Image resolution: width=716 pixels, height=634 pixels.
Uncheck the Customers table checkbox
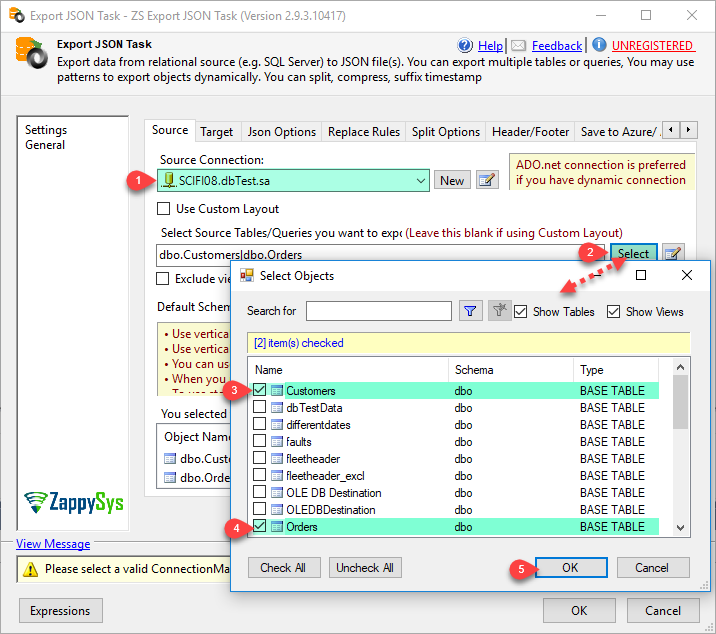point(259,390)
